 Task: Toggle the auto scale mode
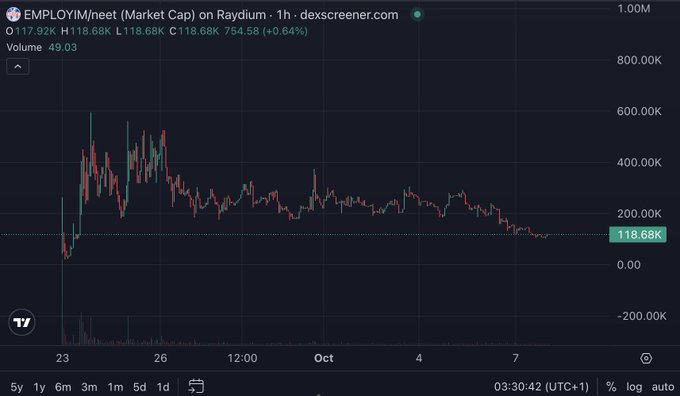tap(663, 386)
